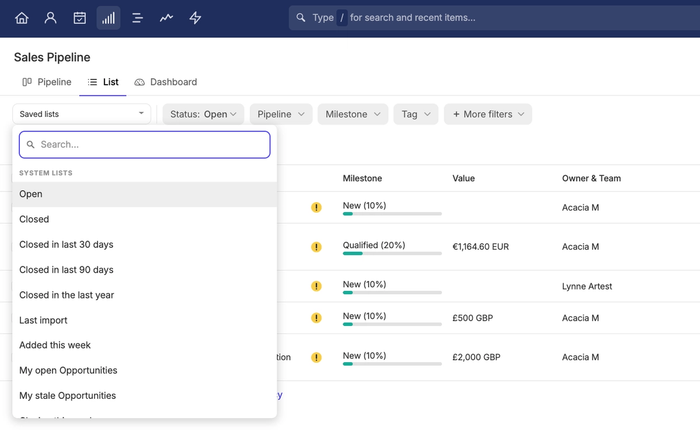Open the Milestone filter dropdown
The width and height of the screenshot is (700, 434).
point(353,114)
